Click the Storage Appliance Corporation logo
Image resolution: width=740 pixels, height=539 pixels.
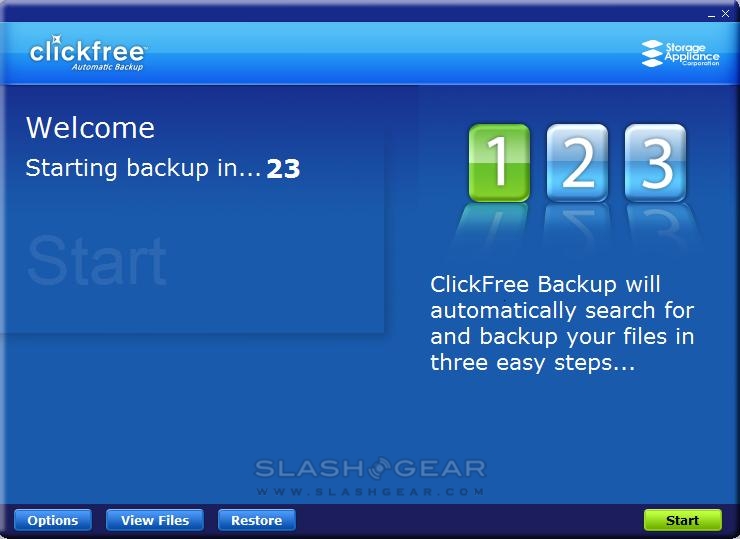681,54
